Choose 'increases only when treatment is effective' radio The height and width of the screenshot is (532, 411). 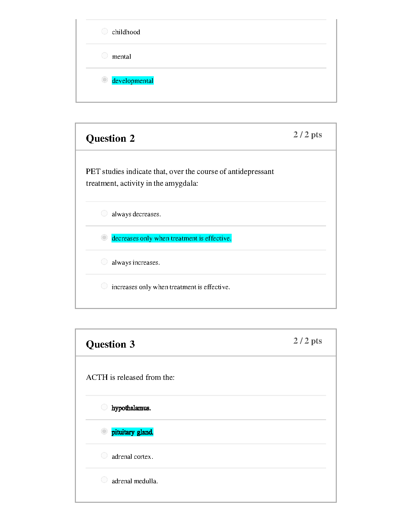click(104, 286)
